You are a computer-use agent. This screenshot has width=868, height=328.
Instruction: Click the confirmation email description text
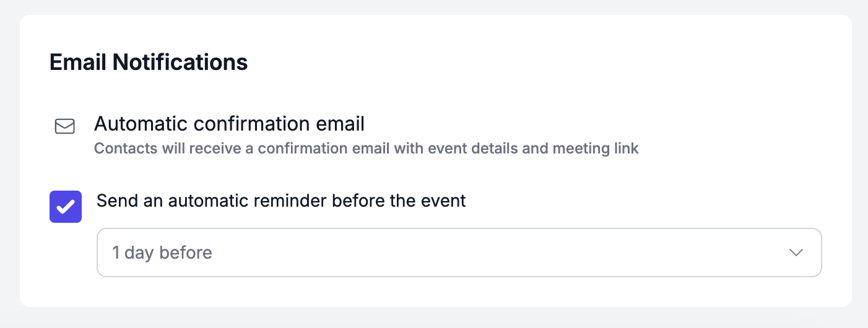coord(367,149)
